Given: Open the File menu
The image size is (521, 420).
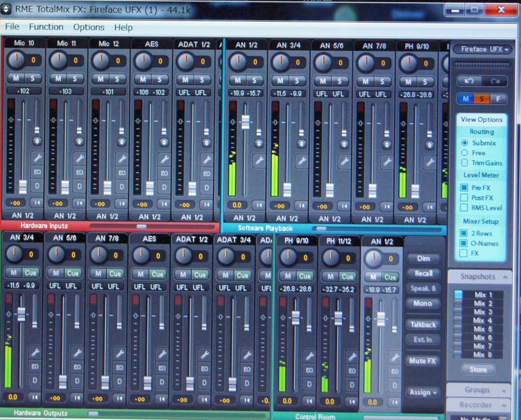Looking at the screenshot, I should (x=12, y=27).
